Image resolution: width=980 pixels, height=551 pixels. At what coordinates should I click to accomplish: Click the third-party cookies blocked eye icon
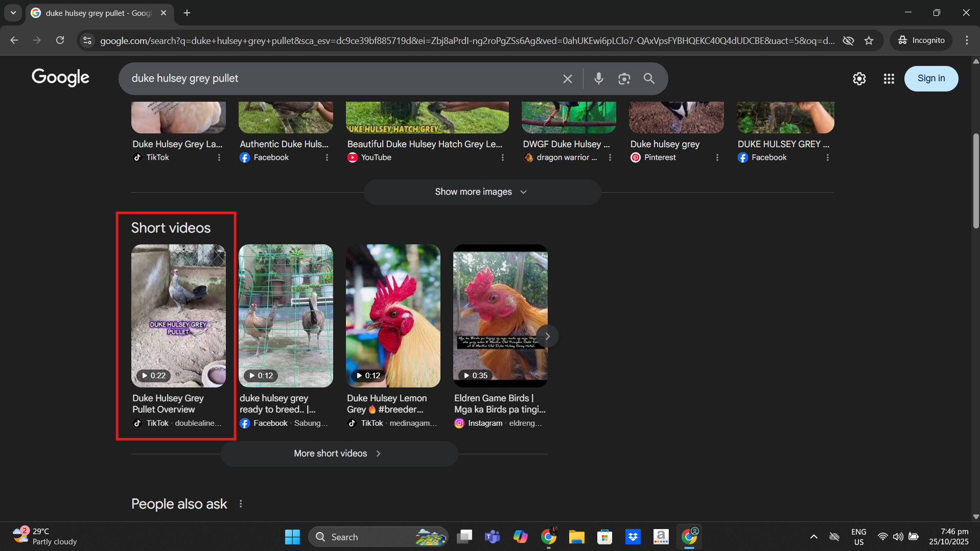point(848,40)
